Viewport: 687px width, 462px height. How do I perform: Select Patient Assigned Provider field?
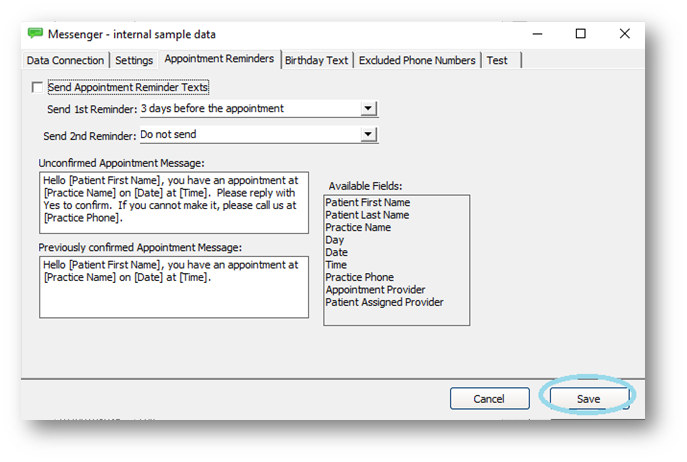[x=384, y=302]
